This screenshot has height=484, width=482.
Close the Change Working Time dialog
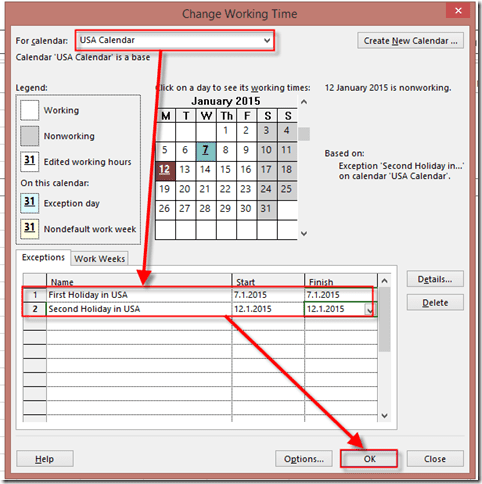pos(435,459)
